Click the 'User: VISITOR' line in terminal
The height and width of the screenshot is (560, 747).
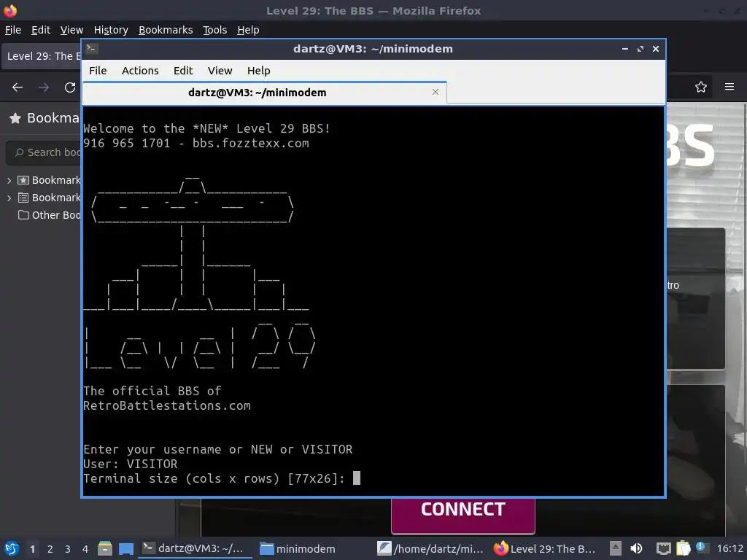click(130, 464)
